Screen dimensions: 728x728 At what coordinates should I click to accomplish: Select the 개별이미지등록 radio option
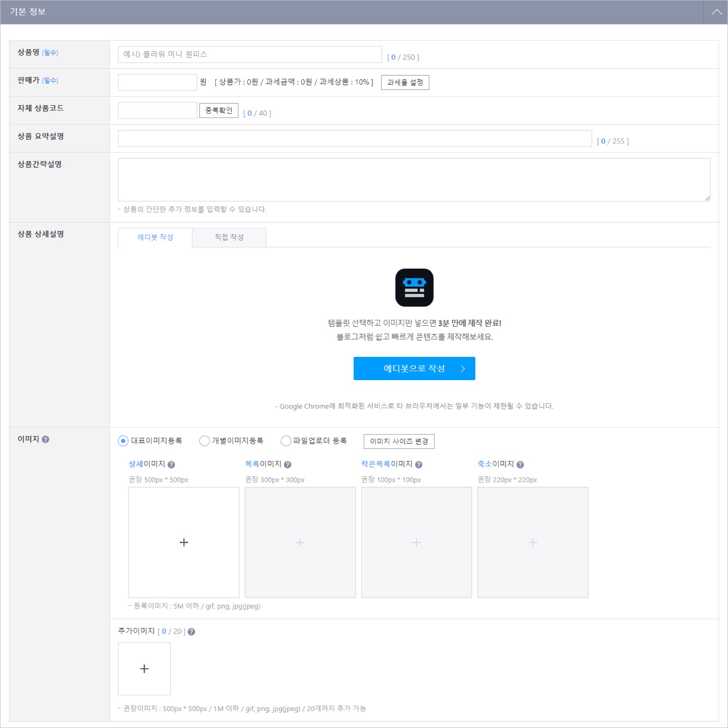pos(204,441)
